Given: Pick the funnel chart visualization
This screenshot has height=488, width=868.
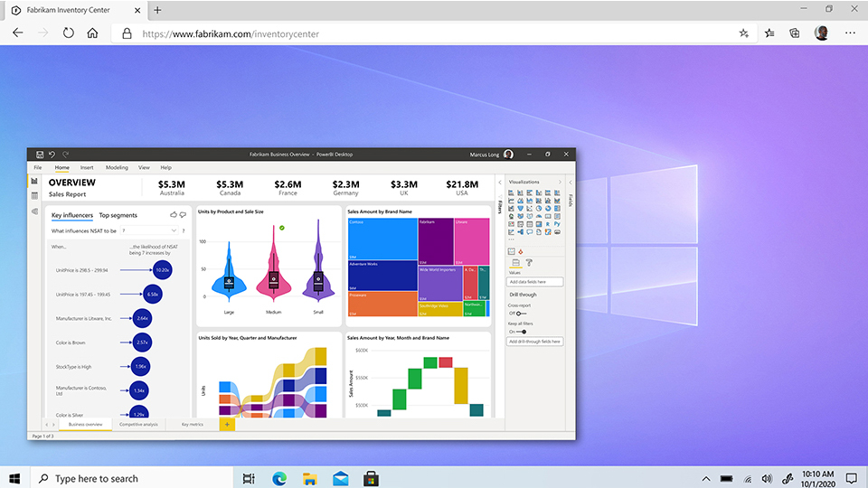Looking at the screenshot, I should [521, 209].
